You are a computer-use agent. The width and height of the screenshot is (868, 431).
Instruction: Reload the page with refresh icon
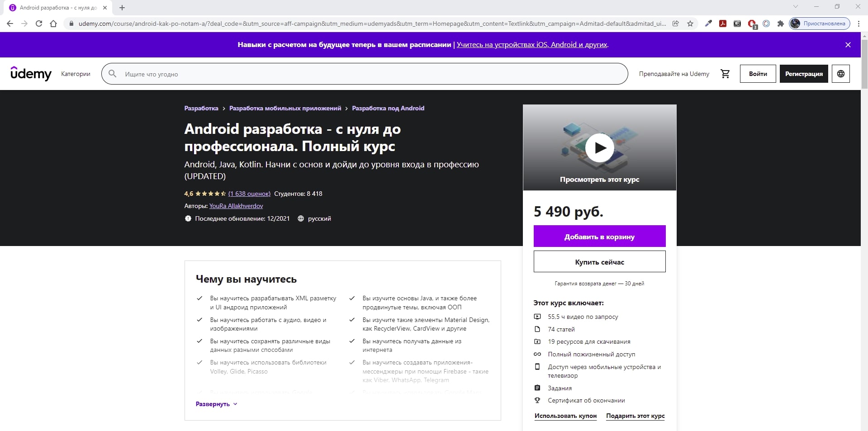click(39, 24)
